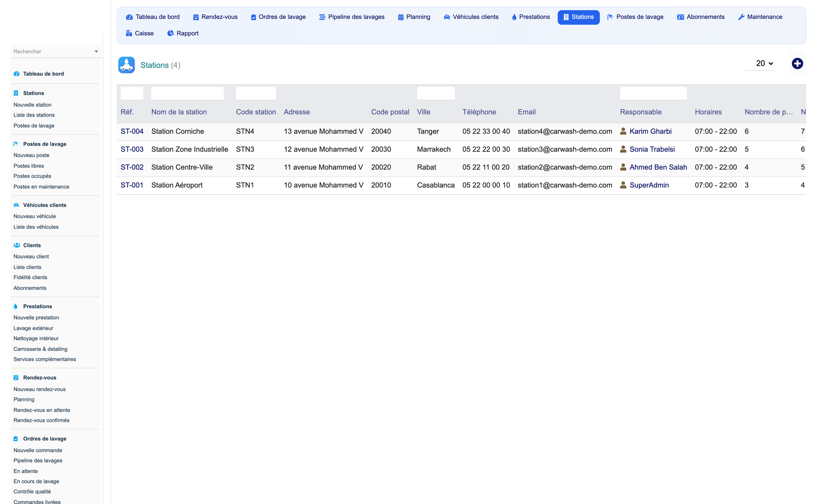The image size is (814, 504).
Task: Click the Nom de la station filter field
Action: tap(187, 93)
